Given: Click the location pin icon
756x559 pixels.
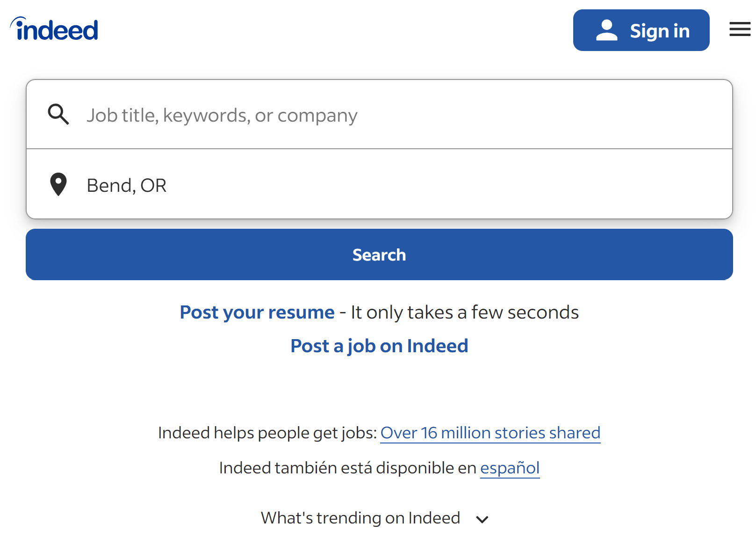Looking at the screenshot, I should 58,184.
